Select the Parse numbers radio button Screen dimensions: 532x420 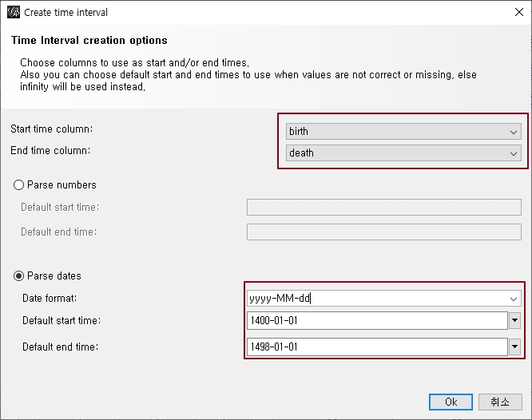(19, 185)
